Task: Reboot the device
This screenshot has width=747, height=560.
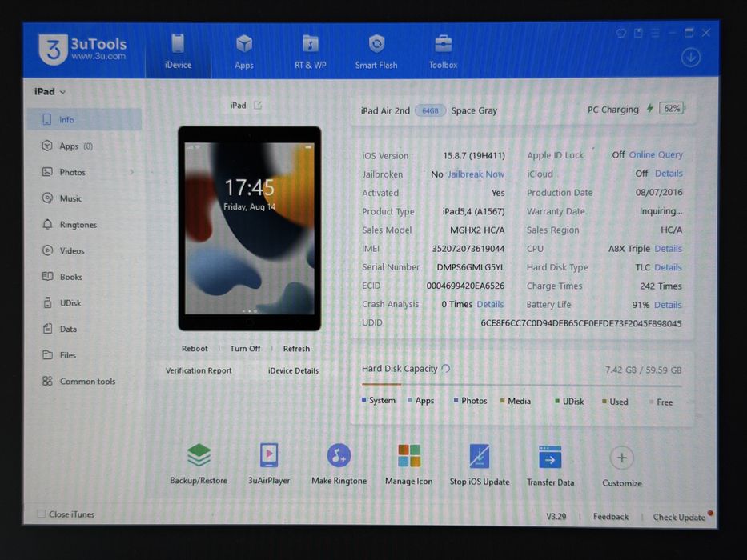Action: point(195,349)
